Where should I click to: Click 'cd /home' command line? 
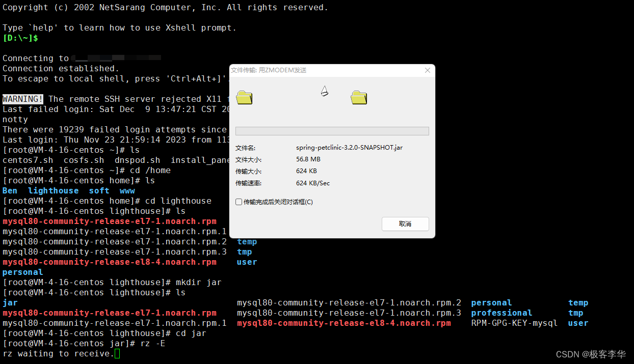pos(87,170)
